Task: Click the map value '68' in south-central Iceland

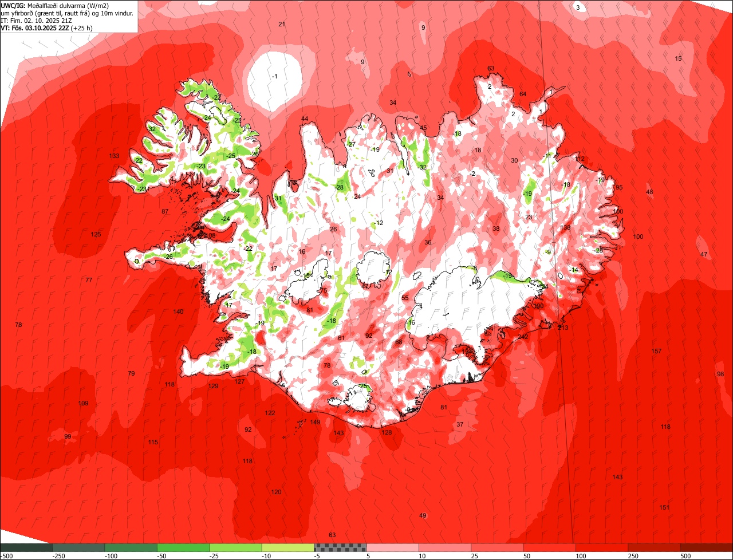Action: coord(399,342)
